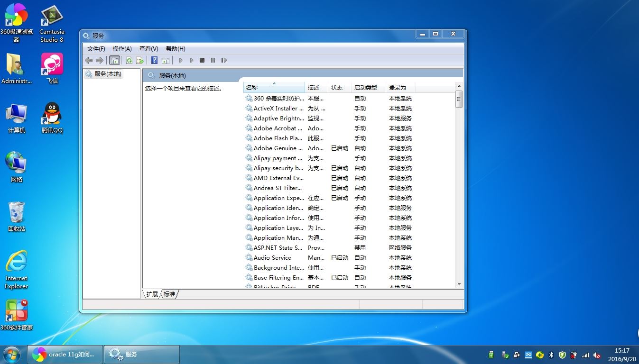Open the 网络 desktop icon

click(16, 167)
